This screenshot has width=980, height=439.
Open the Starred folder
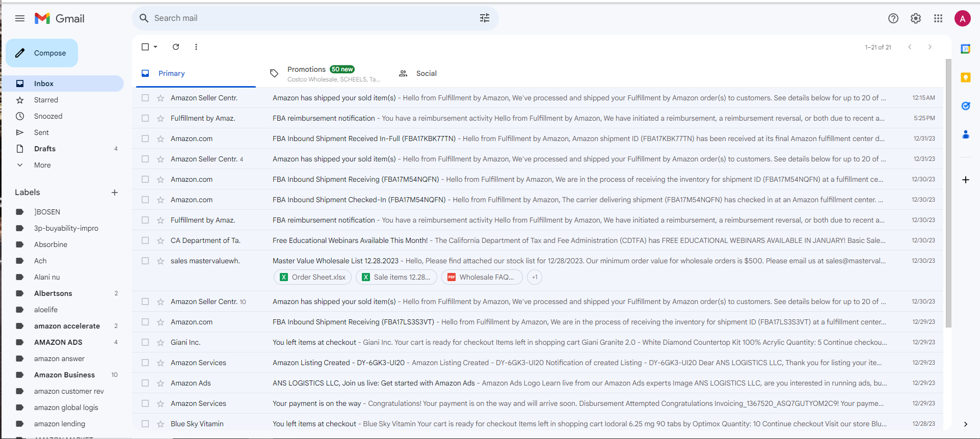pos(62,100)
